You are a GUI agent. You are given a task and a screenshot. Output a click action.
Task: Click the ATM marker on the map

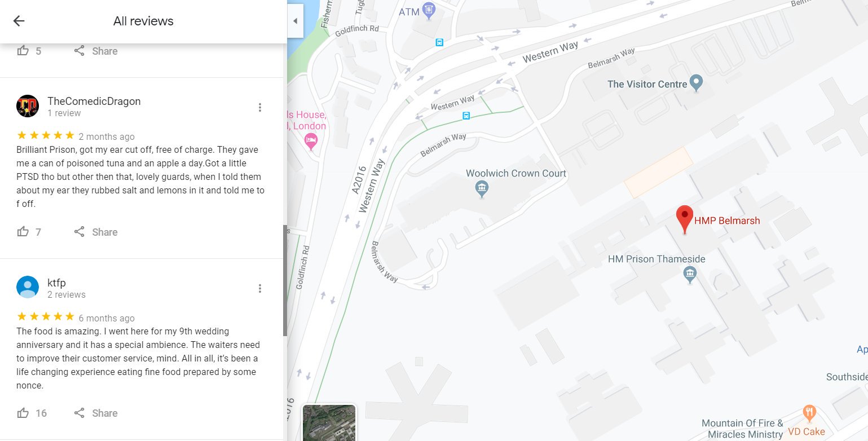(x=430, y=10)
